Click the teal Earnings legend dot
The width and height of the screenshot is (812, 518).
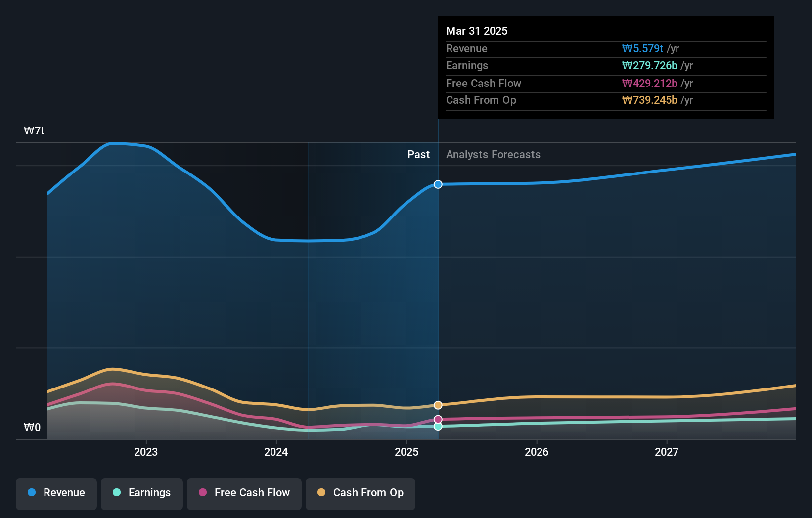pyautogui.click(x=116, y=493)
